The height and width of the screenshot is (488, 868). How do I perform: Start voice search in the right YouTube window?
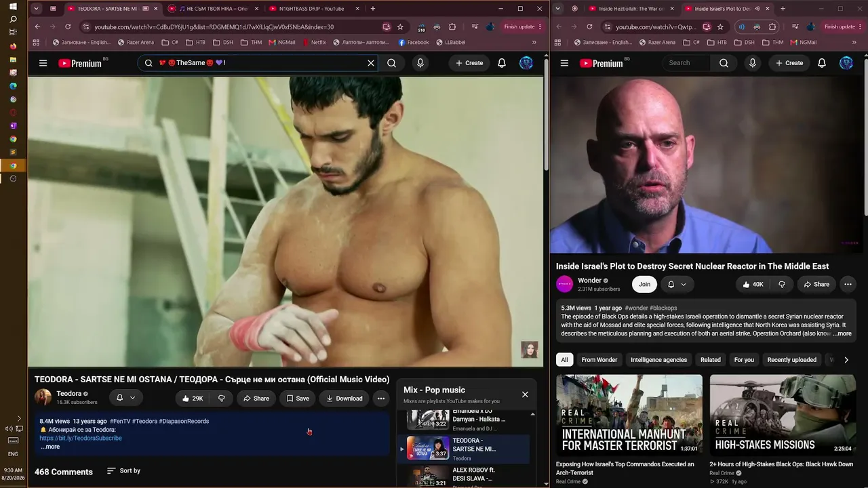(x=752, y=63)
